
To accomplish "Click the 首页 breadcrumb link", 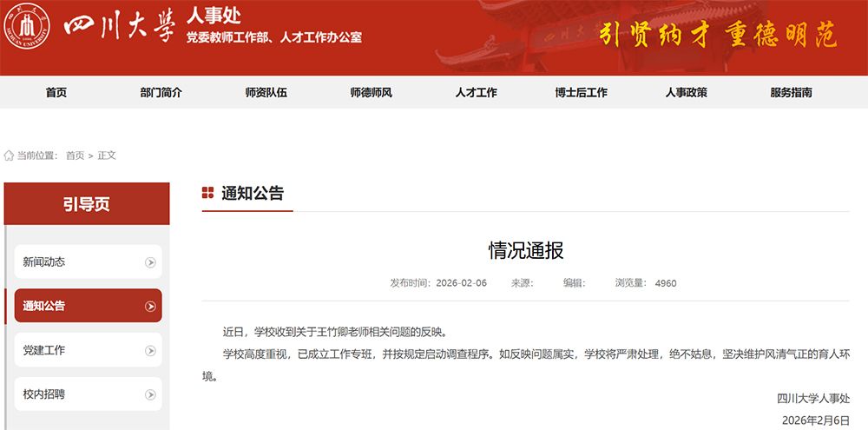I will (76, 155).
